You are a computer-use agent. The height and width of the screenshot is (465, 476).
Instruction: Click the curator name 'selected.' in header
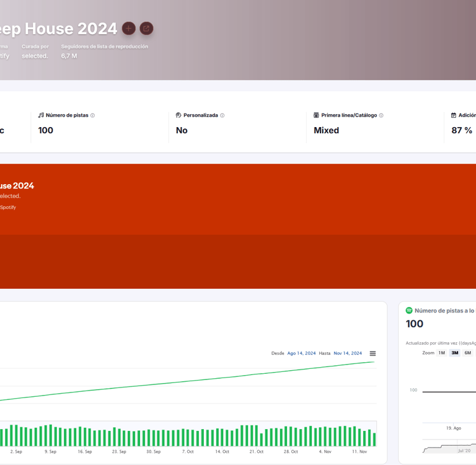point(35,56)
